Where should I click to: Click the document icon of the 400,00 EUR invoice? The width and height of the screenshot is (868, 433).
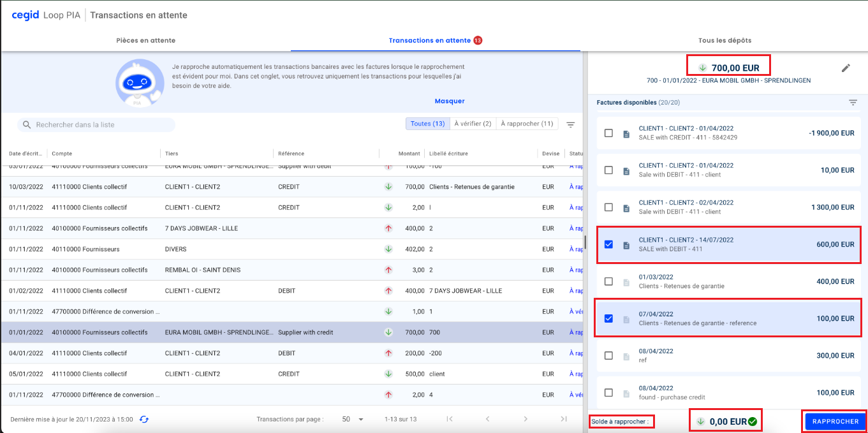point(626,282)
